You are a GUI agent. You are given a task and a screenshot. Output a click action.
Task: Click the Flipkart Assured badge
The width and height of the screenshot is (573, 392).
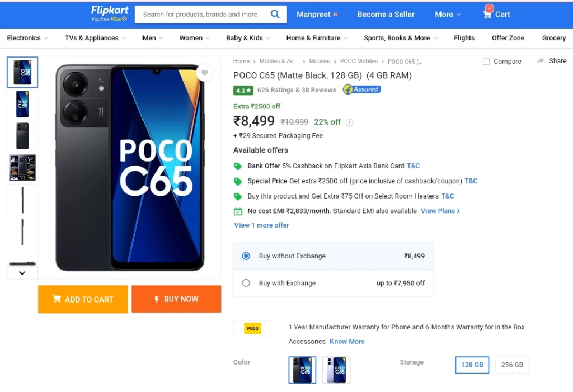tap(362, 89)
